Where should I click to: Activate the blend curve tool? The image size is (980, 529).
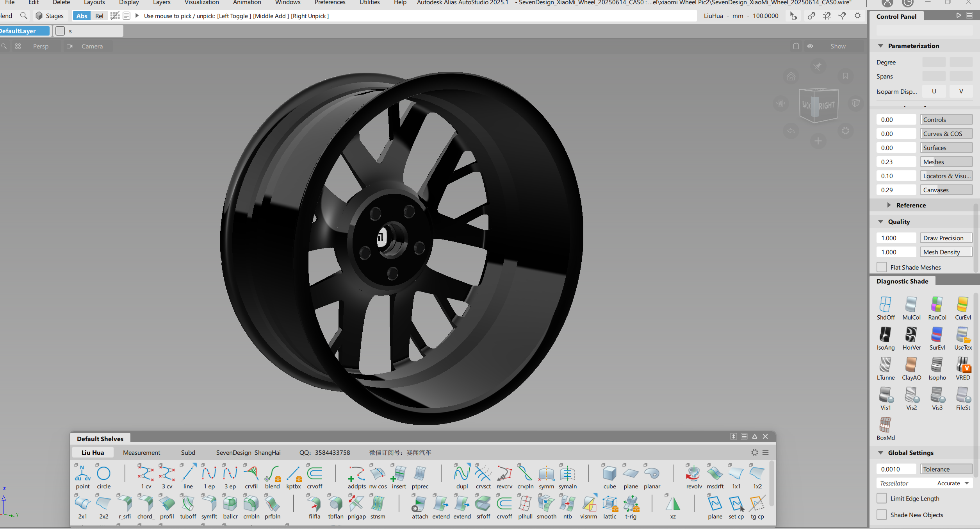click(272, 474)
